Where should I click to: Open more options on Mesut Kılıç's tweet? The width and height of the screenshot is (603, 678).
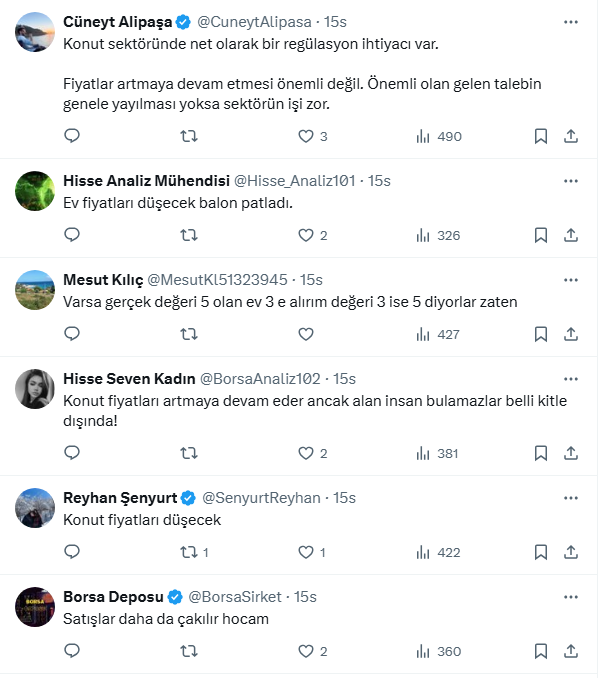(x=571, y=280)
